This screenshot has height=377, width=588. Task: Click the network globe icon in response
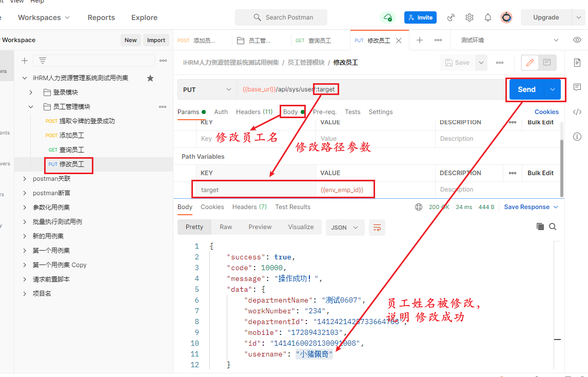(x=419, y=207)
